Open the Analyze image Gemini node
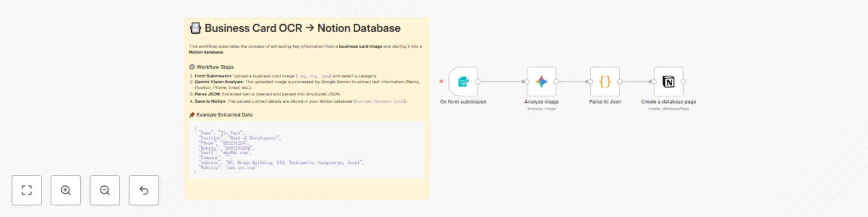 (x=541, y=82)
